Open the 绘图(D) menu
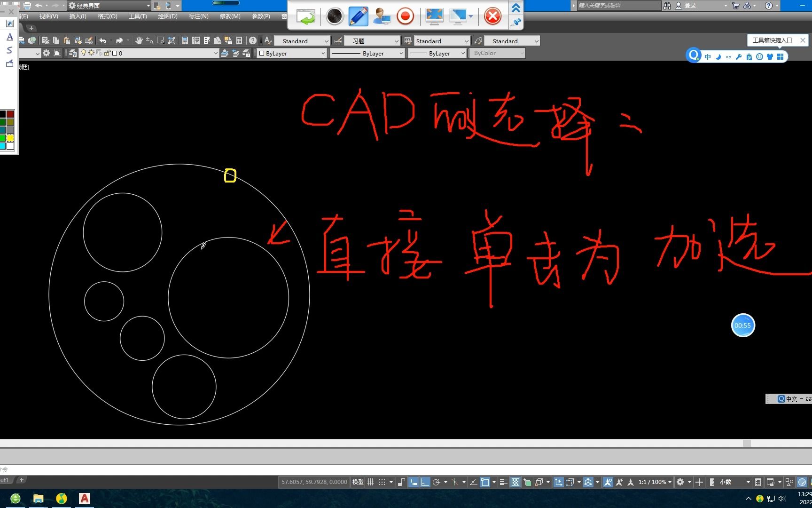This screenshot has height=508, width=812. (168, 16)
